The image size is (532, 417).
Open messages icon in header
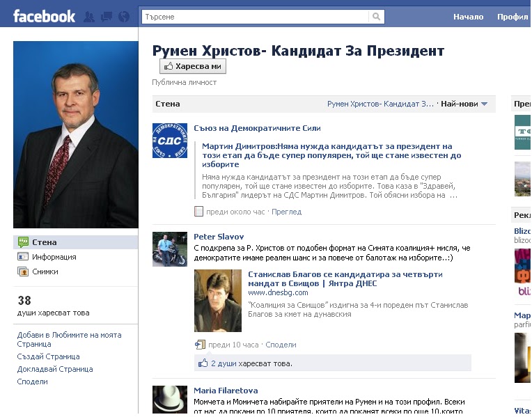[107, 17]
